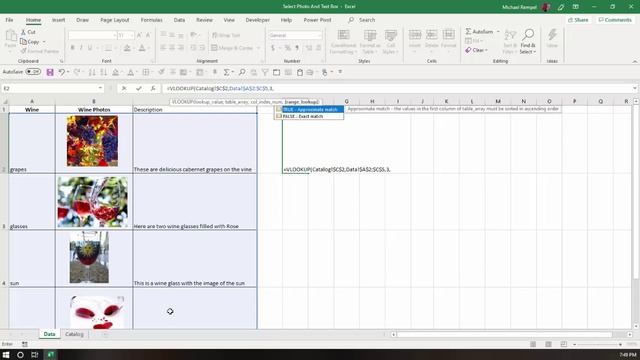The width and height of the screenshot is (640, 360).
Task: Open Merge & Center dropdown arrow
Action: click(x=258, y=48)
